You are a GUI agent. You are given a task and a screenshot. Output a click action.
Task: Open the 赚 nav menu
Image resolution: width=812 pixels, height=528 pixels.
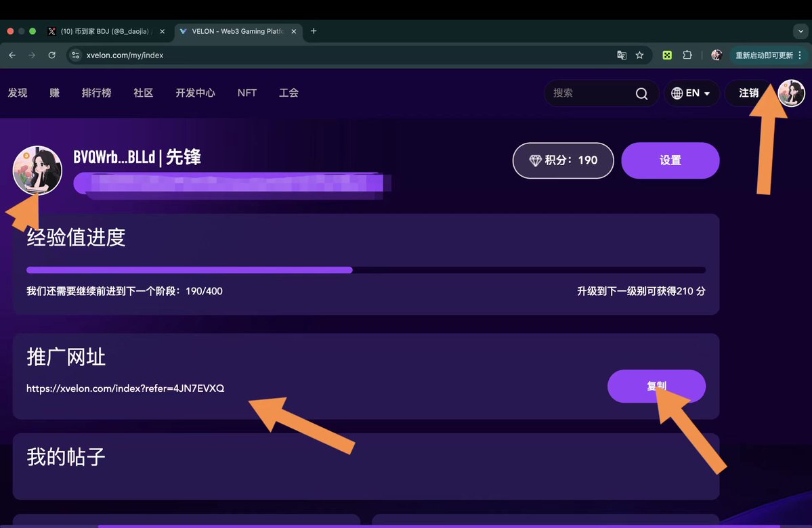[x=54, y=93]
